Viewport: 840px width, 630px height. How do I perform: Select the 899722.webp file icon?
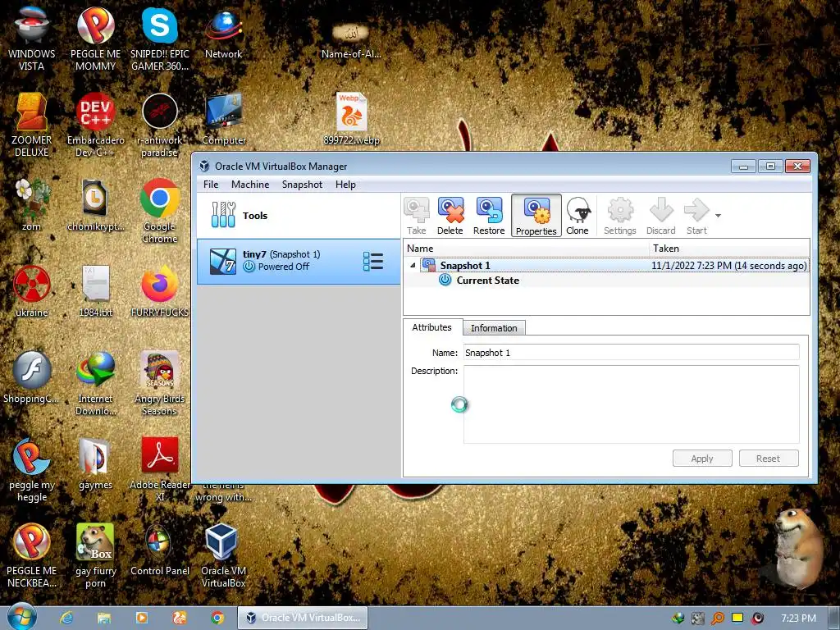tap(351, 119)
